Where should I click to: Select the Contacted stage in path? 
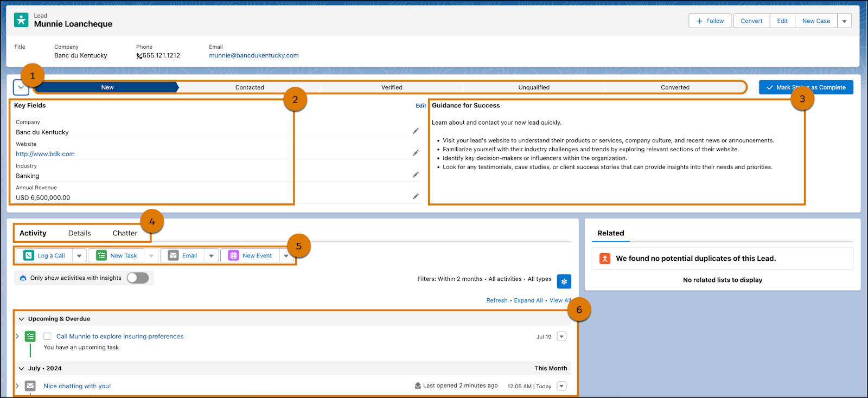tap(250, 87)
